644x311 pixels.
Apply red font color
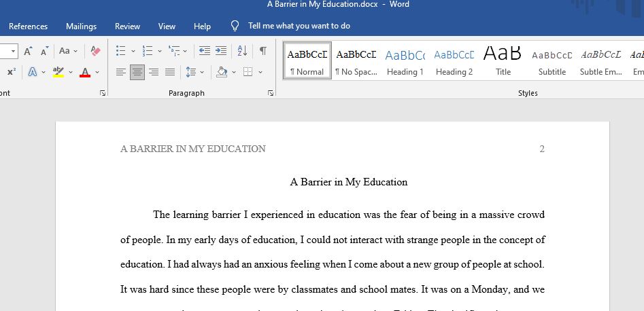[x=85, y=72]
